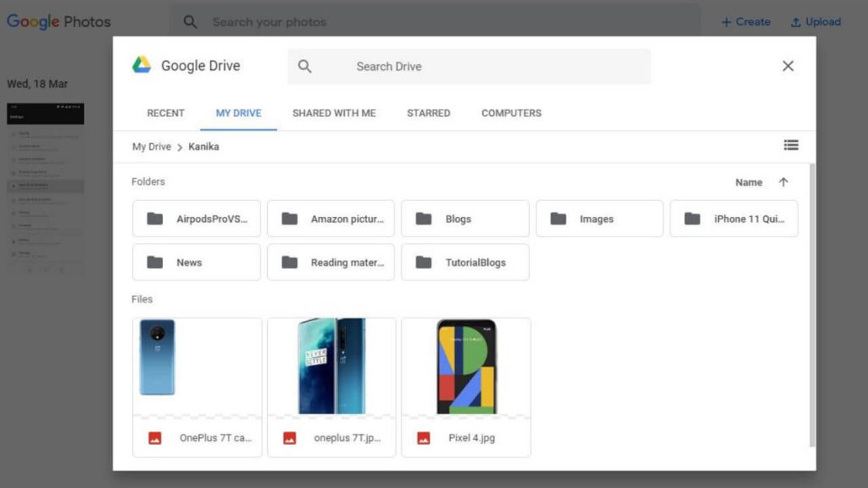Click the iPhone 11 Qui... folder name

(749, 219)
